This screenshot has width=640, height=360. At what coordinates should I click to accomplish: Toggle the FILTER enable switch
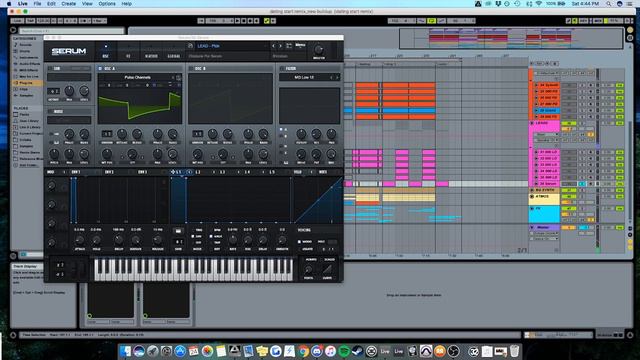point(282,69)
